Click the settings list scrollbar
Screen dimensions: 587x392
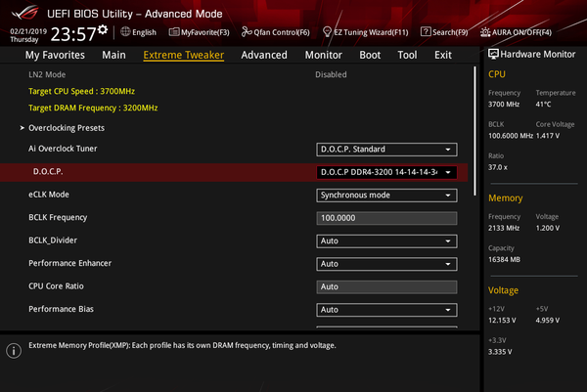[474, 131]
